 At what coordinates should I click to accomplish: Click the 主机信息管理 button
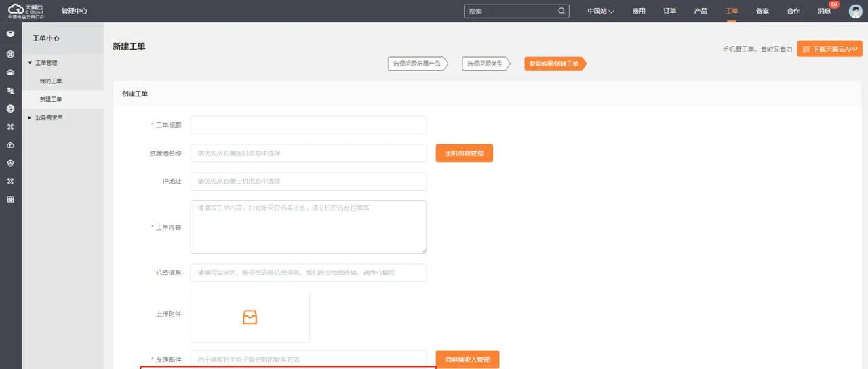click(x=464, y=153)
